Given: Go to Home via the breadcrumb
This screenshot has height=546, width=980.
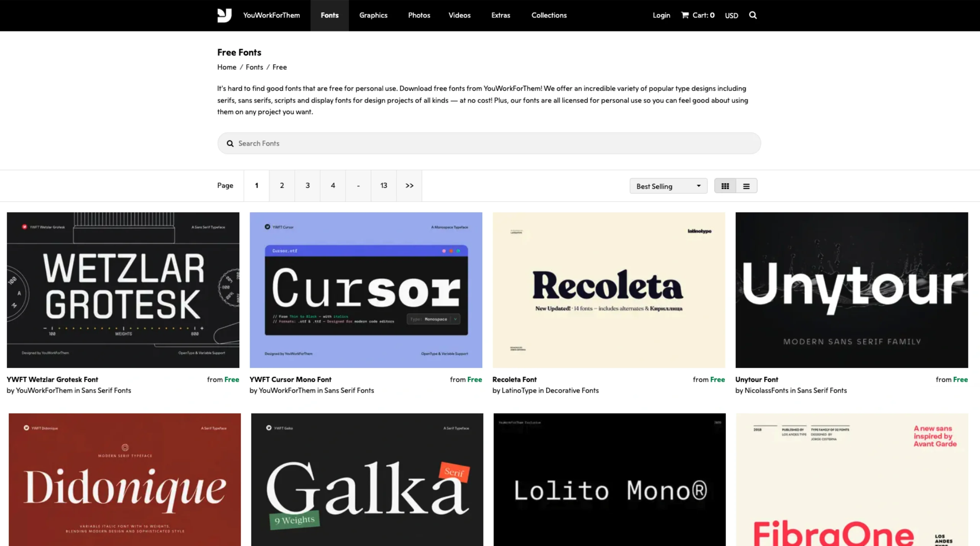Looking at the screenshot, I should click(x=226, y=67).
